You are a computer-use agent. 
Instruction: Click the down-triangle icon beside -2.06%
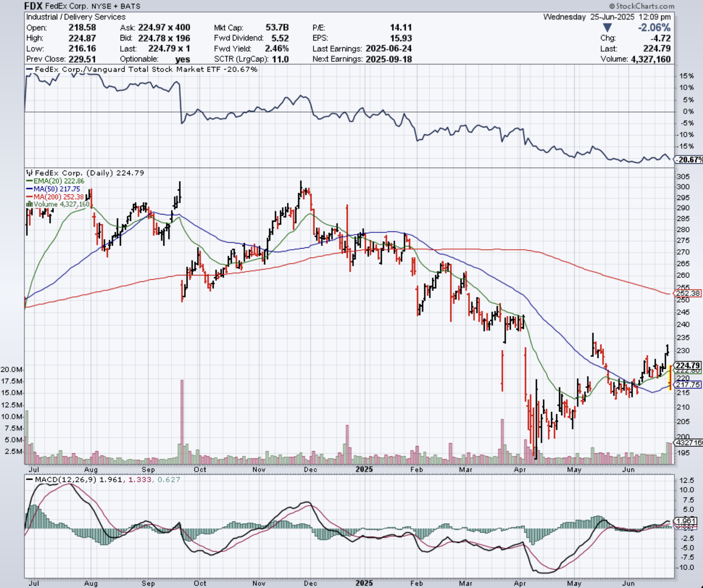(x=607, y=28)
